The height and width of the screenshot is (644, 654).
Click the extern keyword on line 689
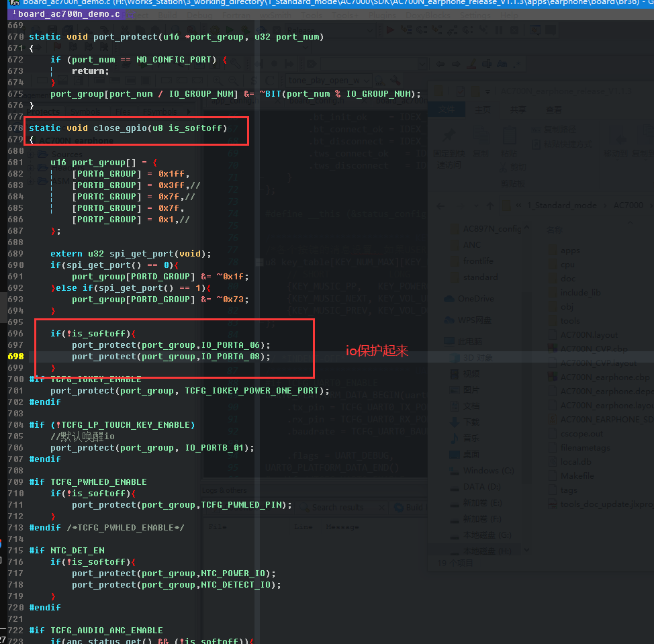pyautogui.click(x=66, y=254)
